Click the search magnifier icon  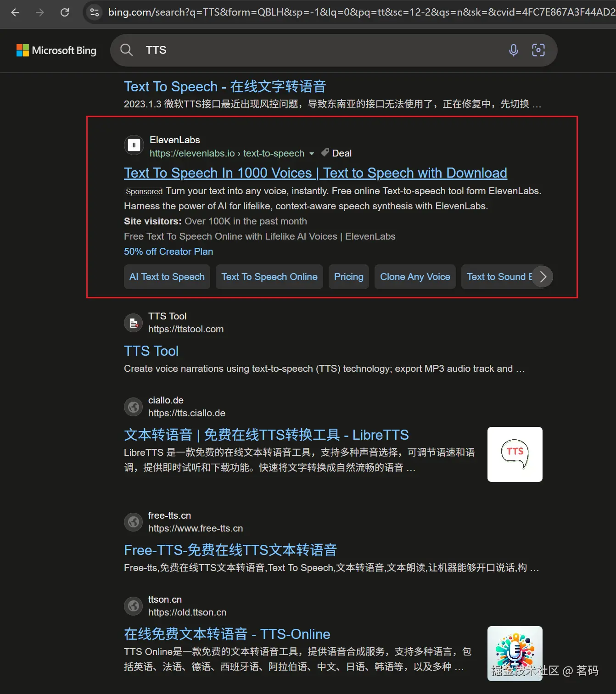click(126, 50)
